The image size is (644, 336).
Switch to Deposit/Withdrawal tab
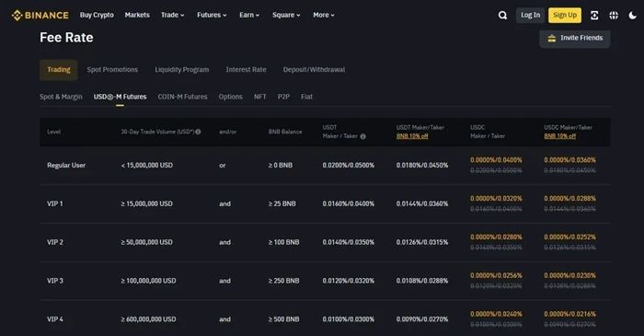315,70
